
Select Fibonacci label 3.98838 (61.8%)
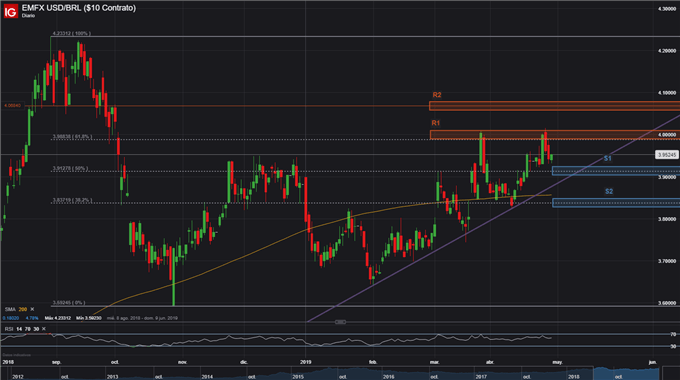pyautogui.click(x=72, y=137)
